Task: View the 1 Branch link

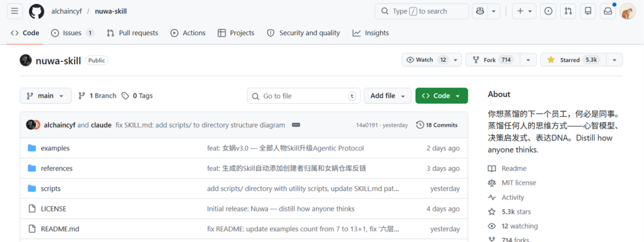Action: tap(97, 96)
